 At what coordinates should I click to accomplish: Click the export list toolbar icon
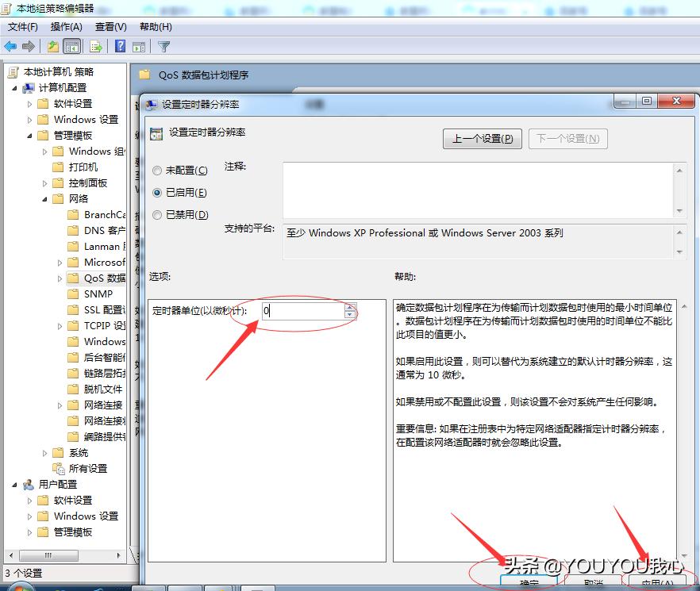95,46
